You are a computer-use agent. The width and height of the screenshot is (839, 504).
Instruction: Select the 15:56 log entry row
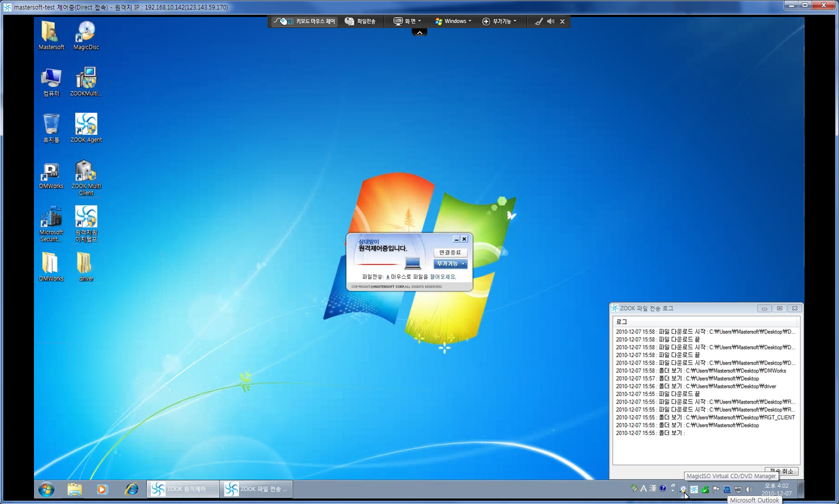(x=706, y=386)
